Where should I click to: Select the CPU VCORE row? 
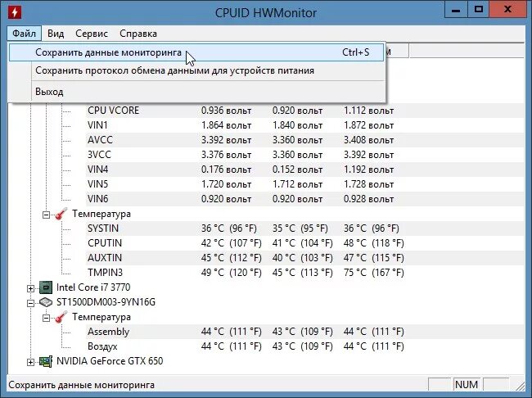304,111
